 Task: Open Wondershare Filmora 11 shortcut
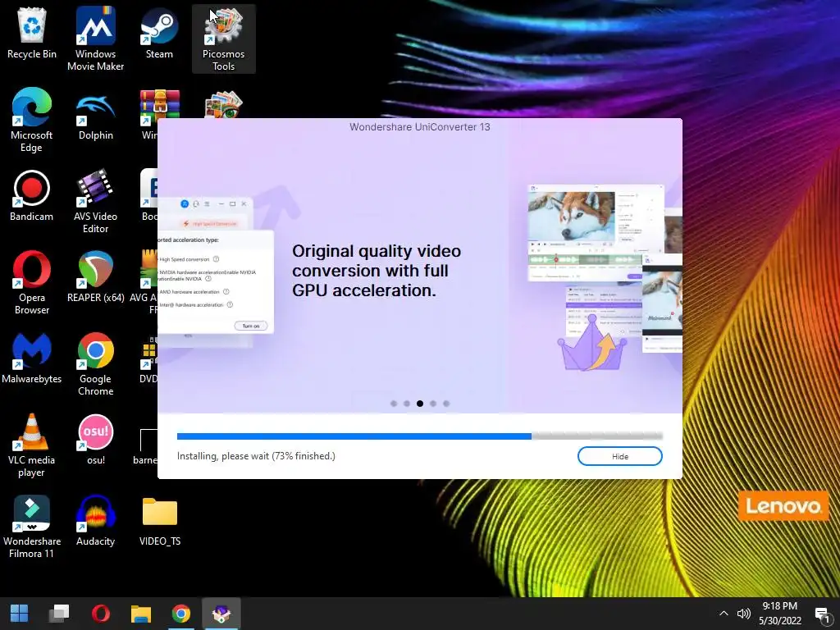point(32,527)
